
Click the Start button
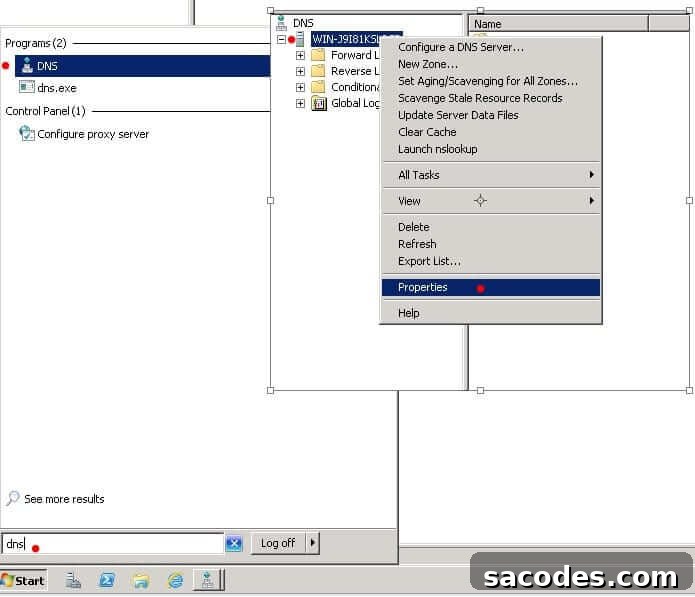coord(23,580)
